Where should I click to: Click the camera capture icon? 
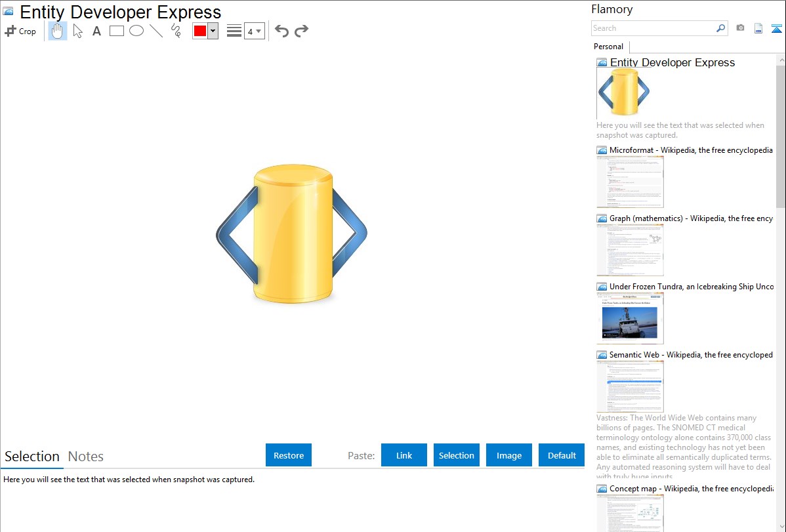coord(740,28)
